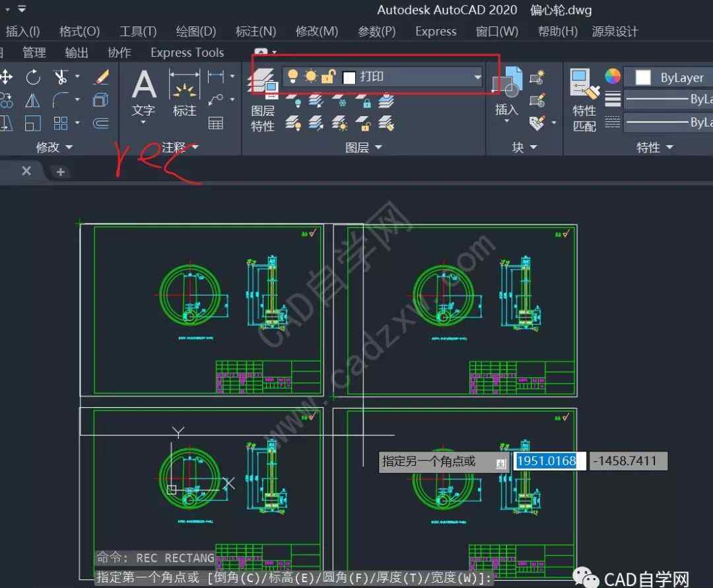Open the 图层特性 layer properties manager
This screenshot has width=713, height=588.
pos(263,100)
